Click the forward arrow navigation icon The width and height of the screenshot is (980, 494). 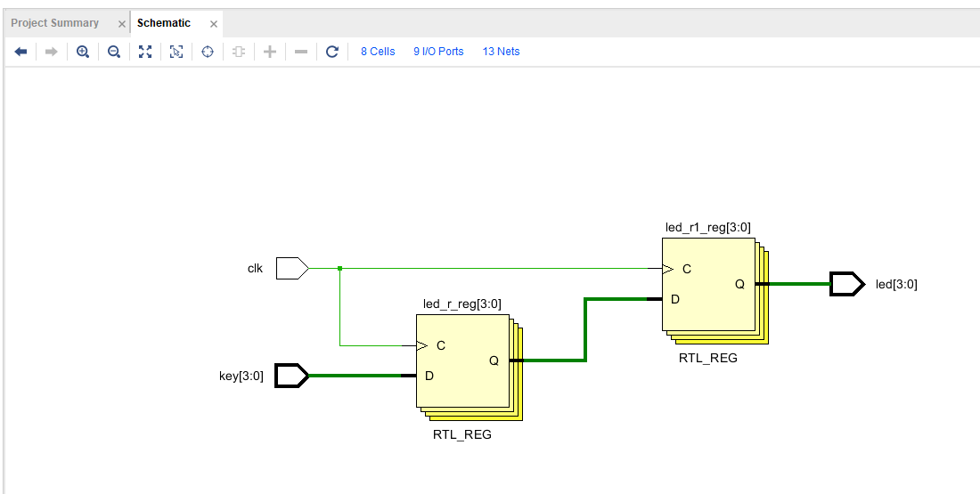pos(52,52)
